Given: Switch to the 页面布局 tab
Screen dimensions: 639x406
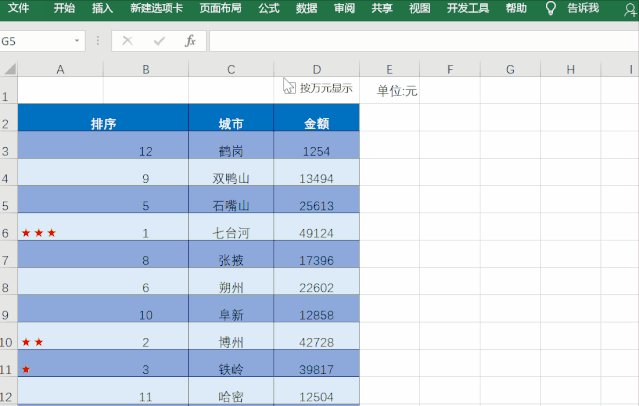Looking at the screenshot, I should pos(220,8).
